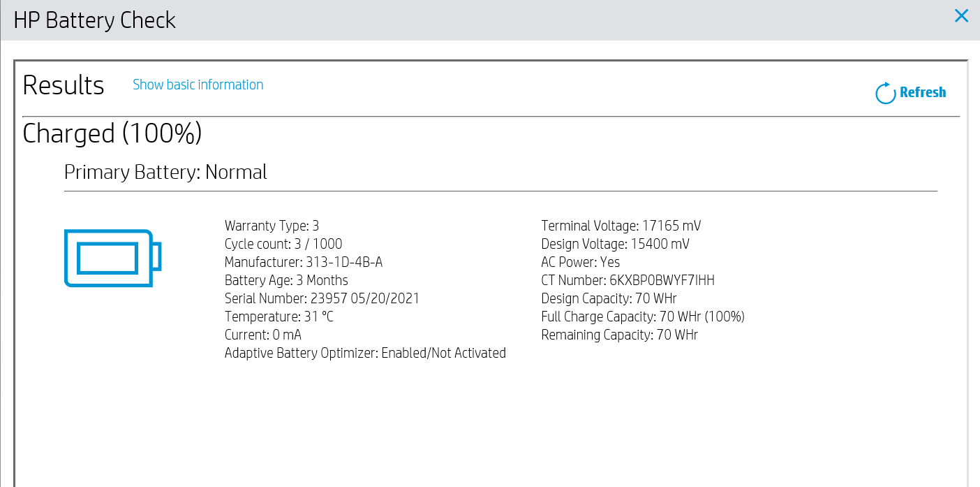
Task: Click CT Number: 6KXBP0BWYF7IHH text
Action: point(628,280)
